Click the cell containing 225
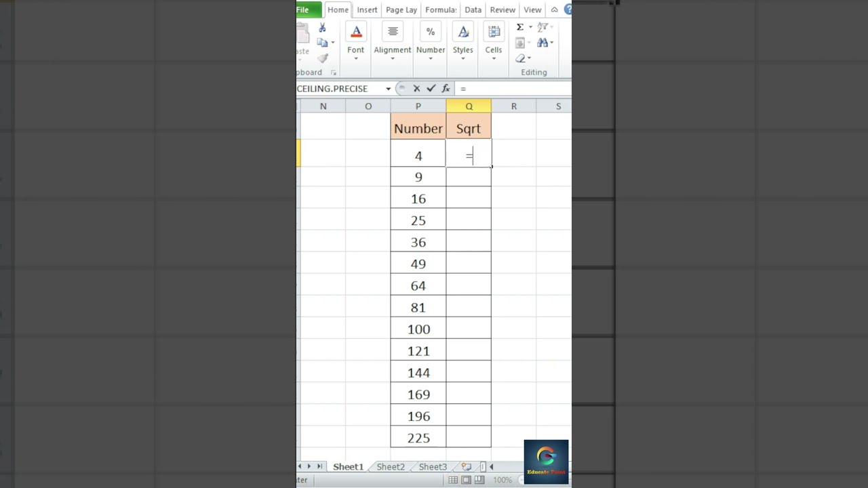868x488 pixels. tap(418, 438)
